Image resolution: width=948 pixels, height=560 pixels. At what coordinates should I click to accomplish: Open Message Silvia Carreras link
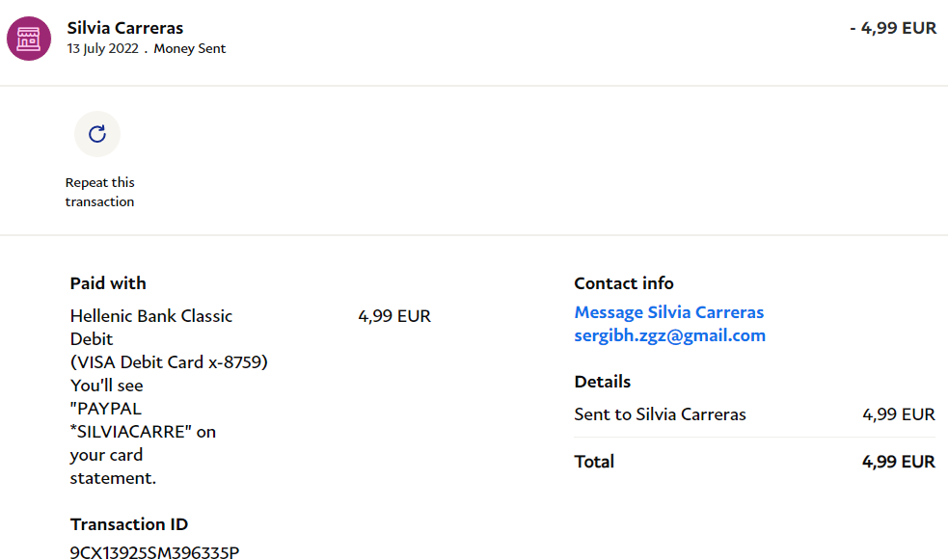pyautogui.click(x=668, y=312)
